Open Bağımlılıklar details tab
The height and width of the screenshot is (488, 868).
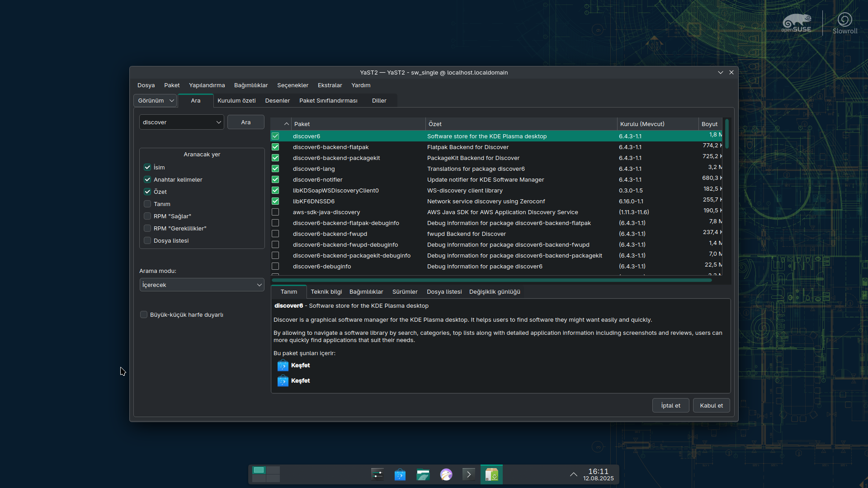pos(366,291)
